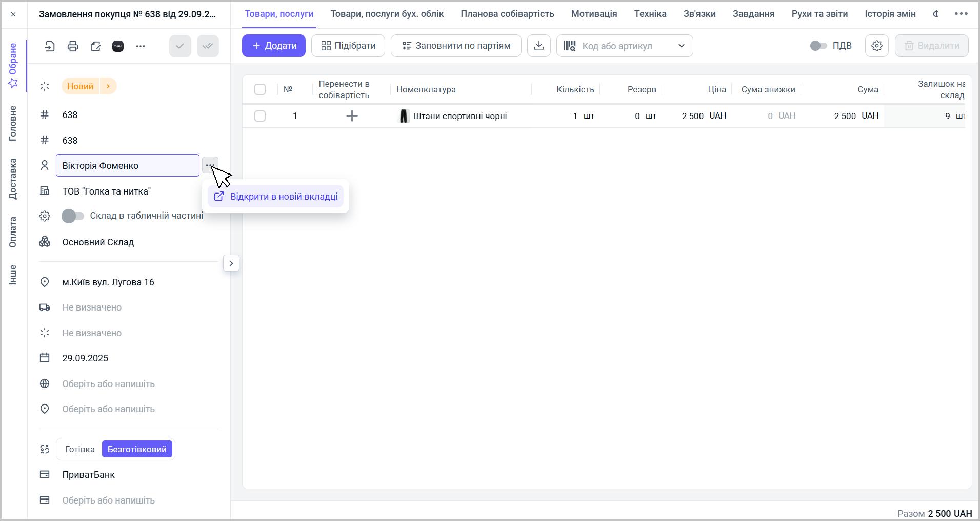
Task: Enable Склад в табличній частині toggle
Action: [x=72, y=216]
